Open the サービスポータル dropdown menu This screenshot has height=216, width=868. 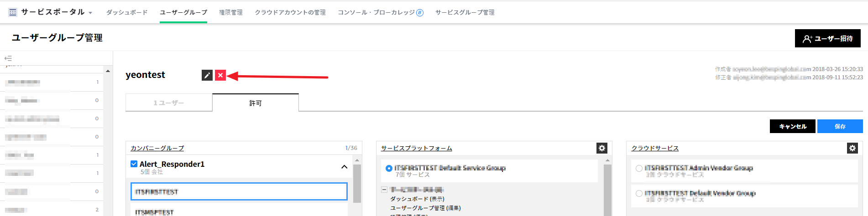[90, 13]
